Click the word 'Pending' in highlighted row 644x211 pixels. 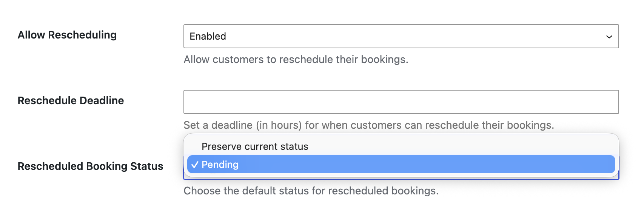(220, 165)
